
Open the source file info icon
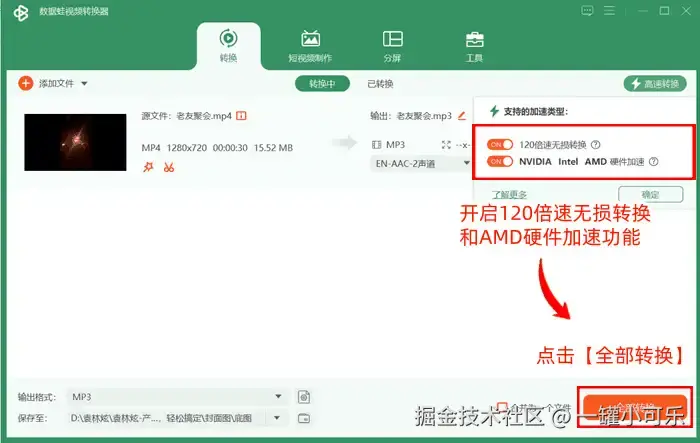[241, 116]
